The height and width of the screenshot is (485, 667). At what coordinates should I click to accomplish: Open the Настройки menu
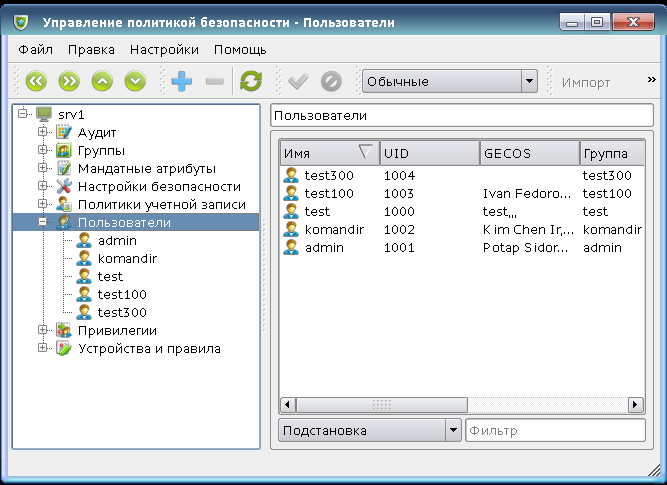(164, 49)
